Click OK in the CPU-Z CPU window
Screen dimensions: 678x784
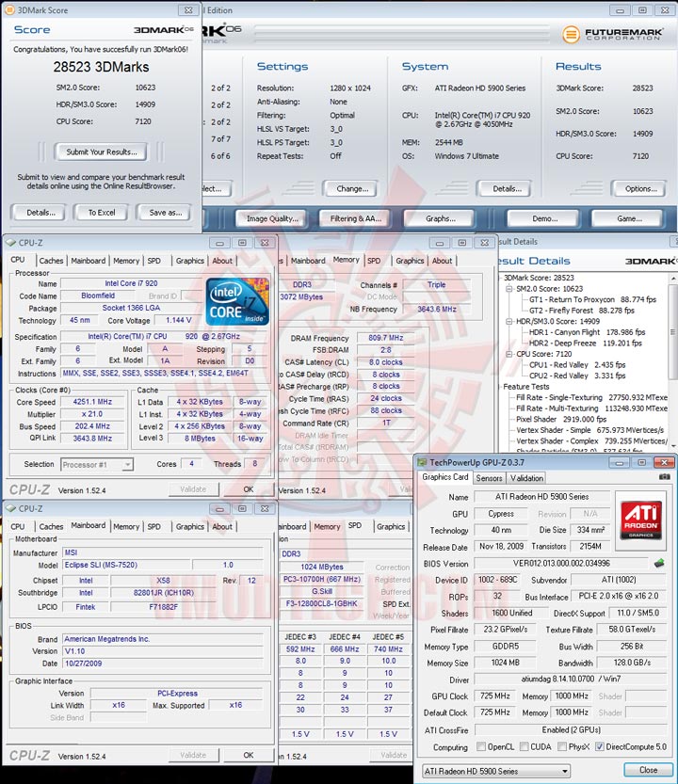(249, 489)
